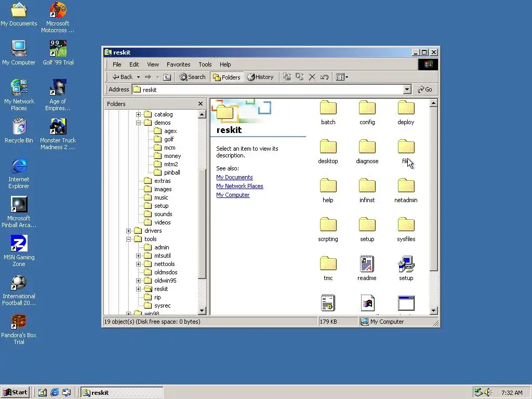The height and width of the screenshot is (399, 532).
Task: Select the agex folder in tree
Action: (166, 131)
